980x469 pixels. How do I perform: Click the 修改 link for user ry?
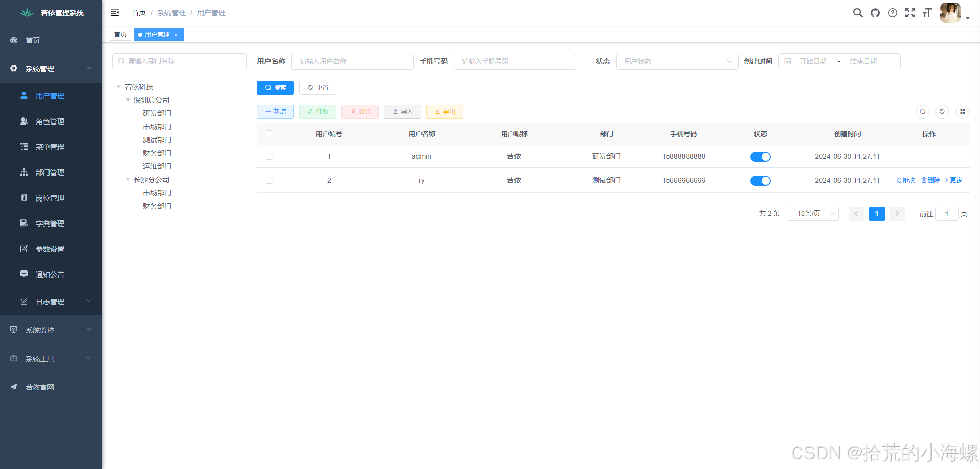click(x=905, y=180)
